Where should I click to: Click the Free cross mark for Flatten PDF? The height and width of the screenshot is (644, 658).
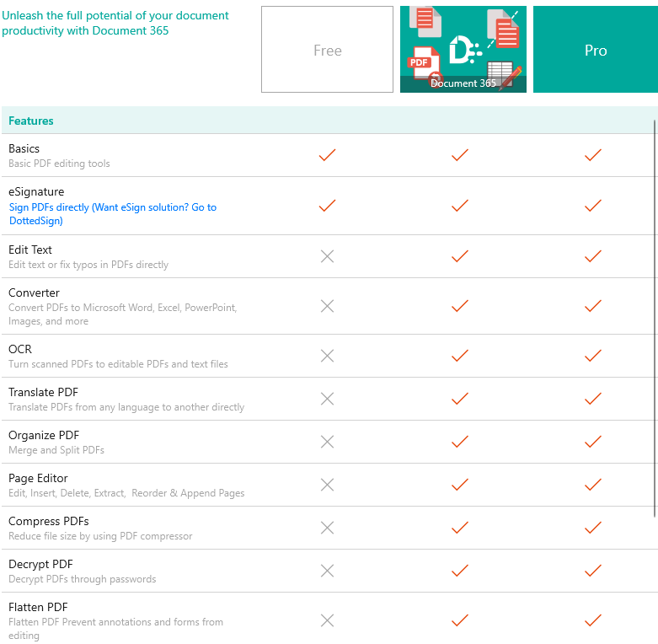(x=327, y=620)
